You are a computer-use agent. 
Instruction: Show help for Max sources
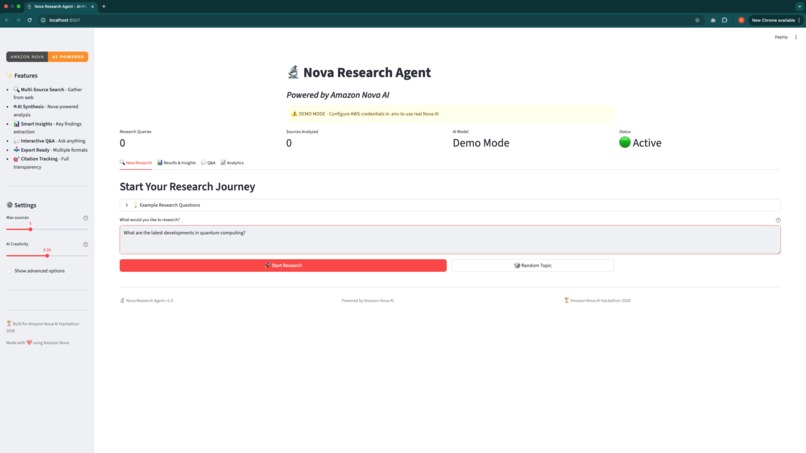point(85,218)
